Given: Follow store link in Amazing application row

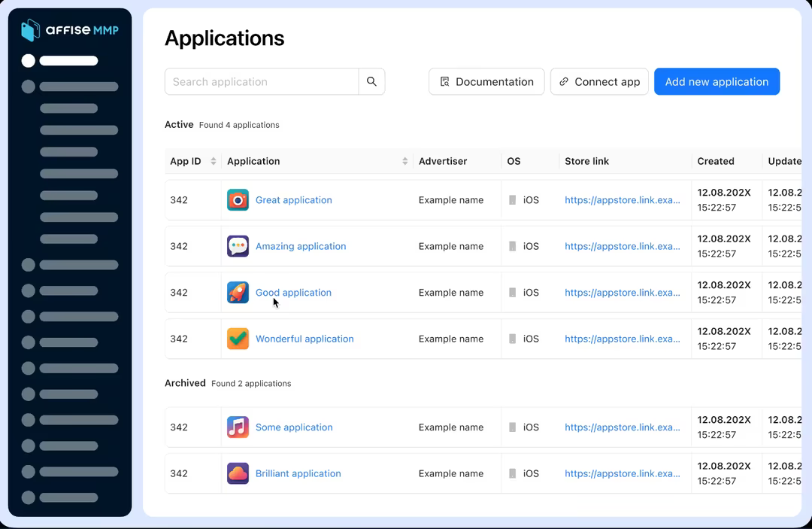Looking at the screenshot, I should [x=623, y=246].
